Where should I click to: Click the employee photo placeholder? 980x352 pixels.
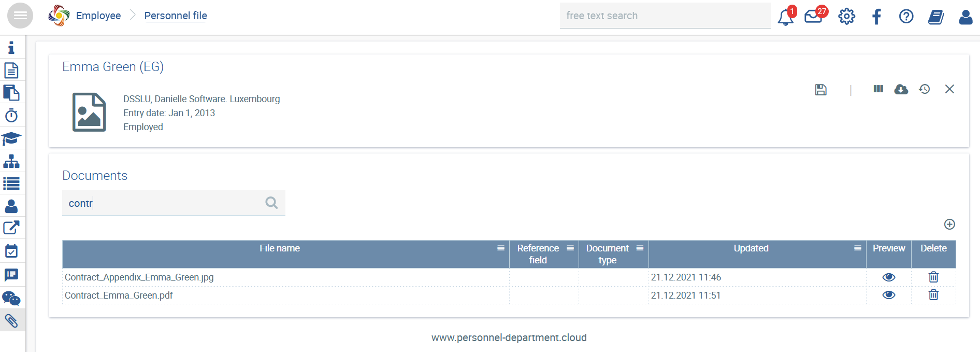89,112
